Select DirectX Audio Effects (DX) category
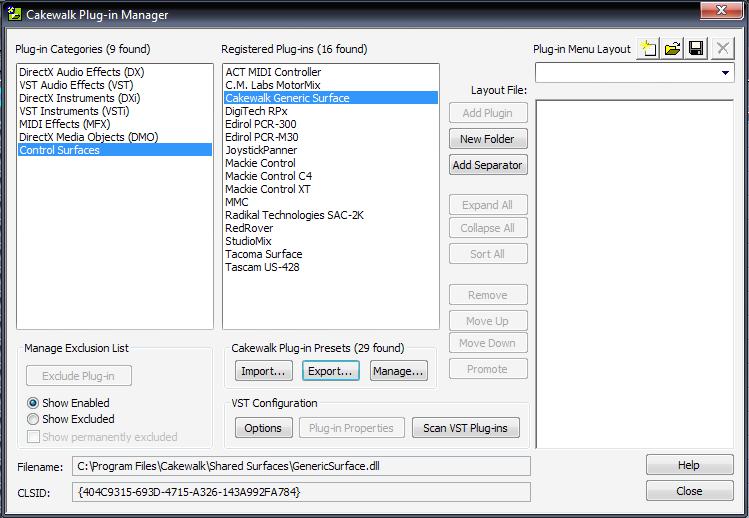This screenshot has height=518, width=749. pyautogui.click(x=115, y=72)
